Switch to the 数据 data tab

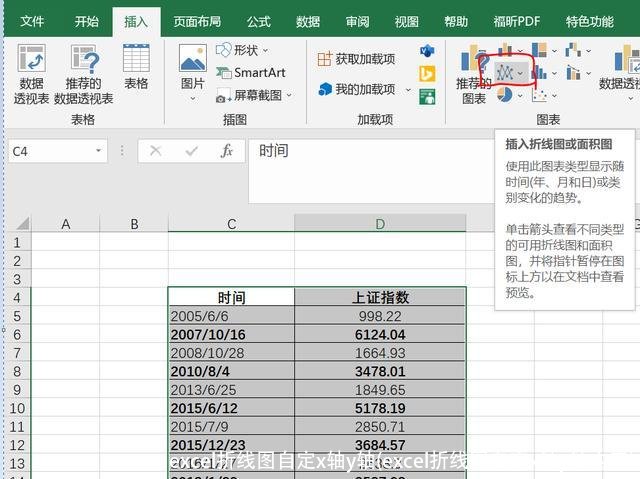click(308, 21)
